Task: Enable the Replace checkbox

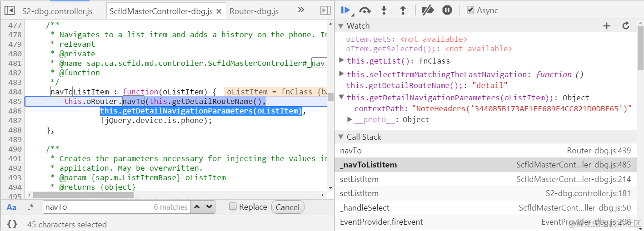Action: 233,206
